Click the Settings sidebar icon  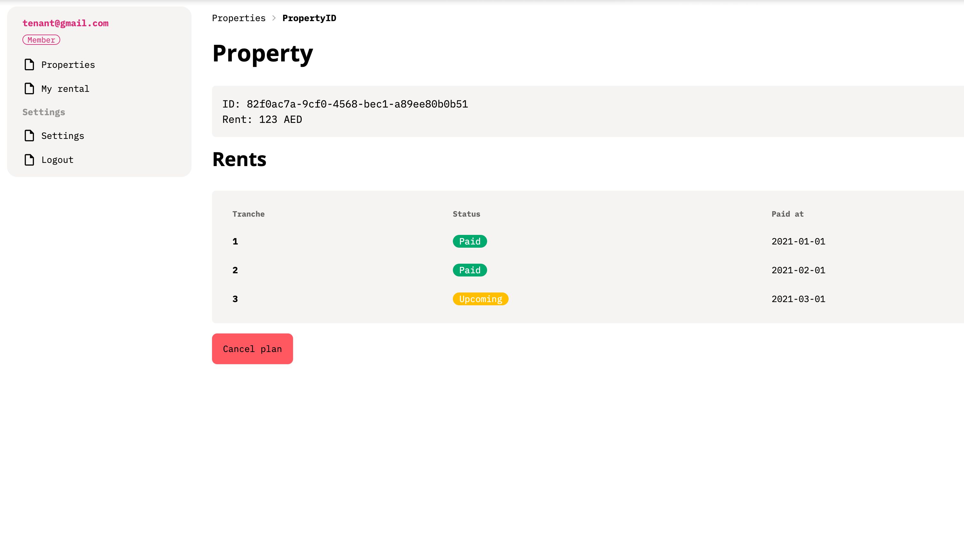[x=29, y=135]
